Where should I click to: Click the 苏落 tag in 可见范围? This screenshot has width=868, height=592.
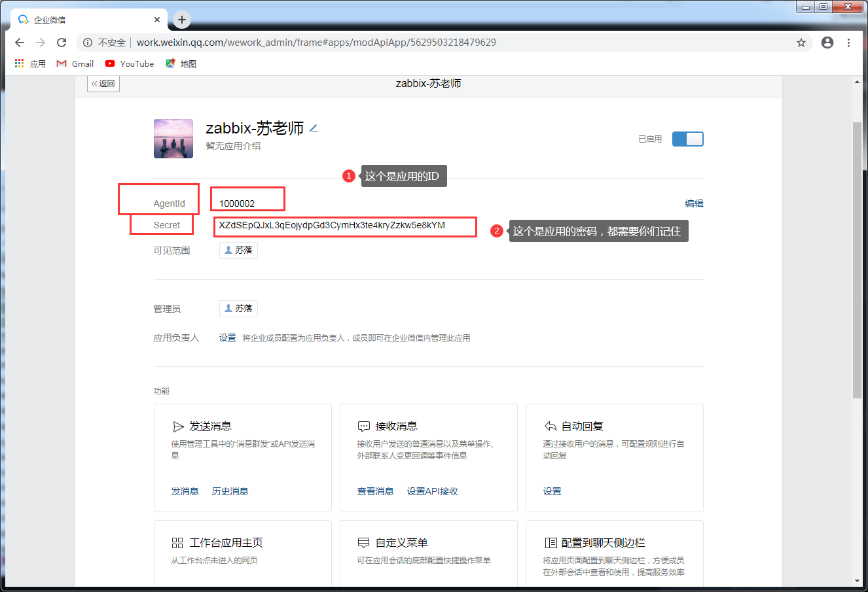click(238, 251)
